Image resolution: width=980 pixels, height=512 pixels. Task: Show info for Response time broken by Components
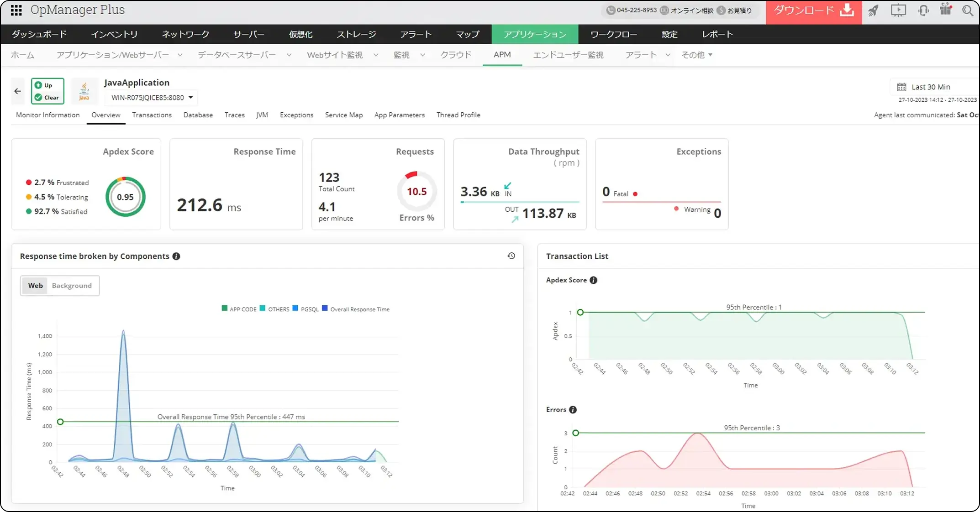coord(176,256)
